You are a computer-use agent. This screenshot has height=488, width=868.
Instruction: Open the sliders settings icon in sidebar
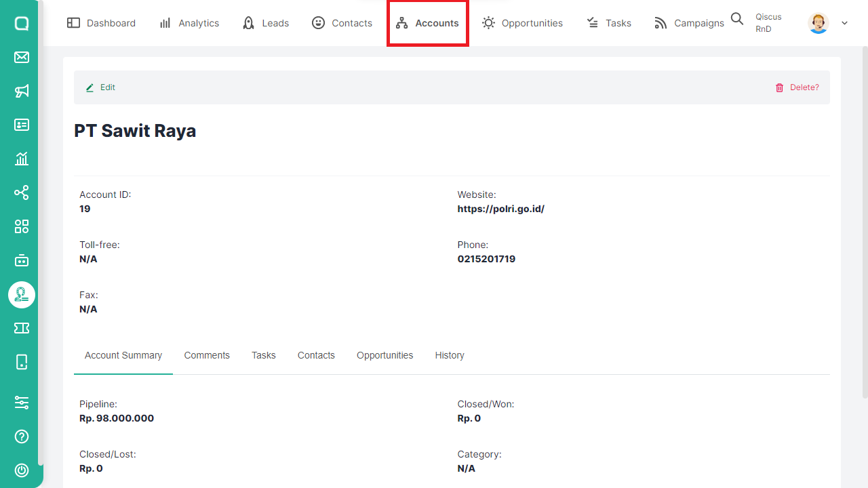pyautogui.click(x=22, y=403)
